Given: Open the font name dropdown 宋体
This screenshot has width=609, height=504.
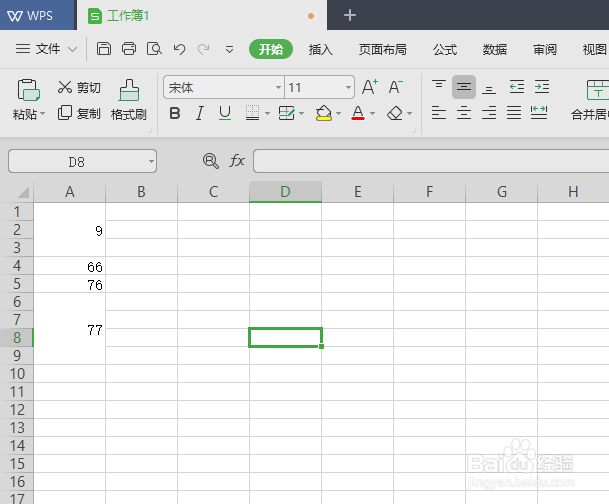Looking at the screenshot, I should (278, 87).
